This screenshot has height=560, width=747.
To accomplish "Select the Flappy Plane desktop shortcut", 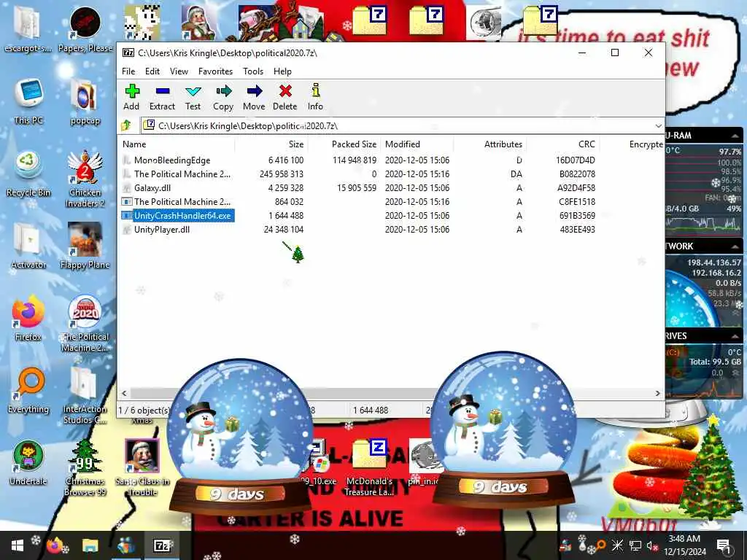I will point(85,246).
